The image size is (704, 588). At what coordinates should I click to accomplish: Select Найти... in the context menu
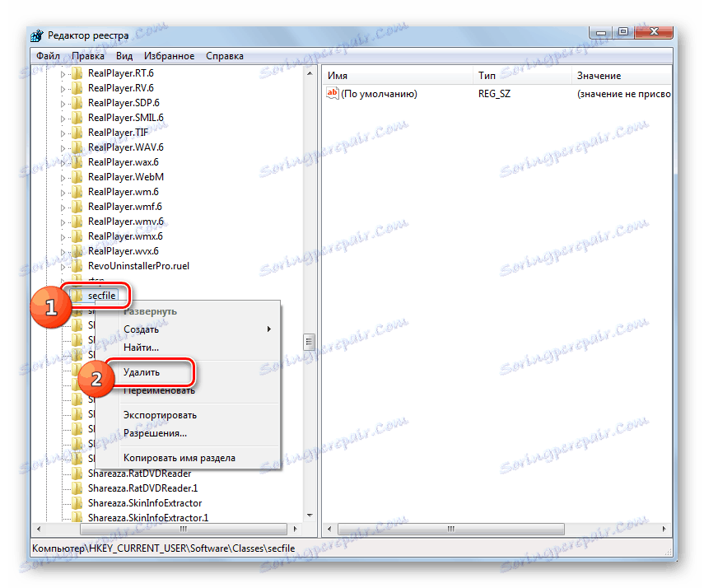pos(188,348)
